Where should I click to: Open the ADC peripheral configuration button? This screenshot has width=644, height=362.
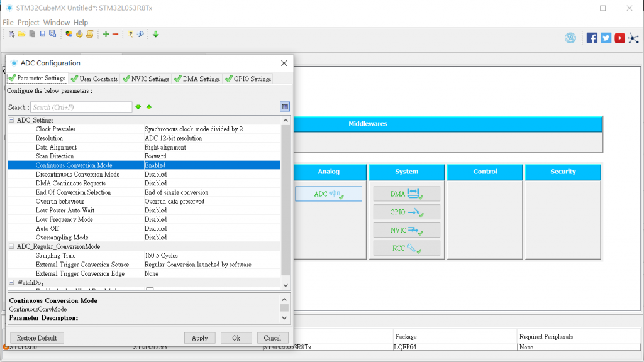coord(328,194)
